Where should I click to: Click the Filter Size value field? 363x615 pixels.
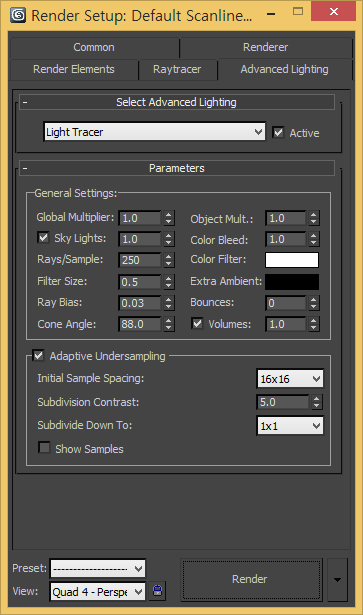tap(140, 282)
